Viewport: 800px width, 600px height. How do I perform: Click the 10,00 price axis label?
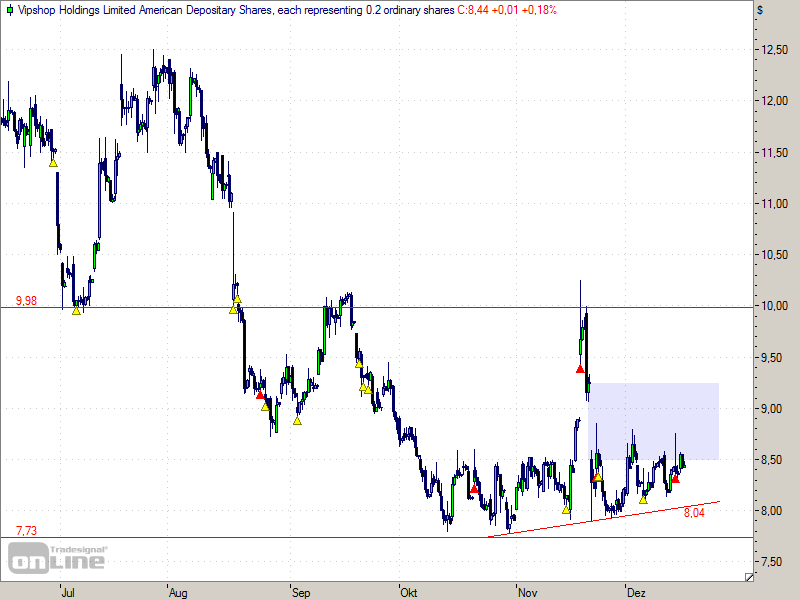click(771, 307)
